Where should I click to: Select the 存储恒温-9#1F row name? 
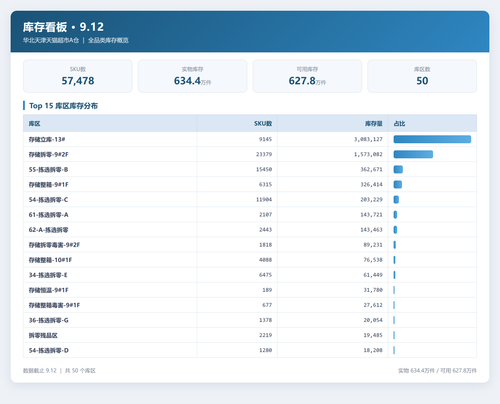(x=48, y=290)
